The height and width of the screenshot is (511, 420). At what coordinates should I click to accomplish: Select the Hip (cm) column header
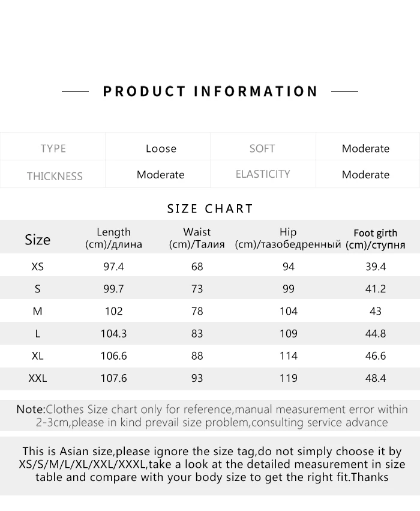click(x=288, y=238)
